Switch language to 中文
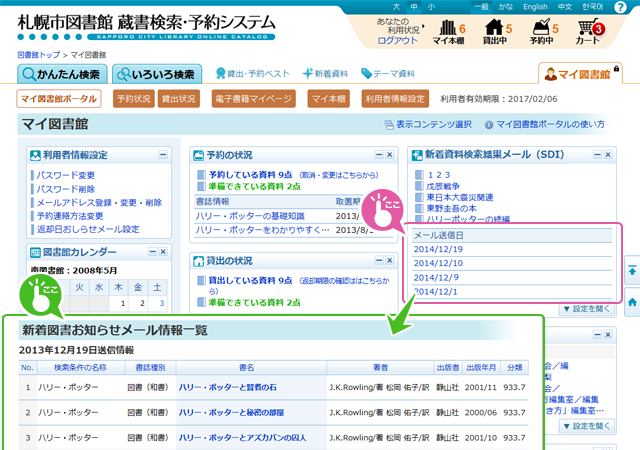 tap(565, 7)
